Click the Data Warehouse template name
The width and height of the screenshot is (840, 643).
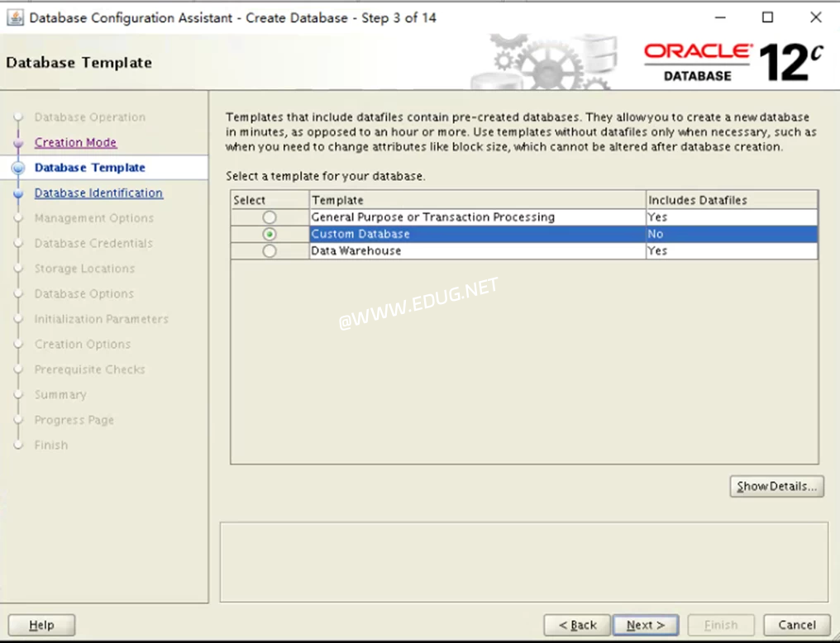pos(356,250)
